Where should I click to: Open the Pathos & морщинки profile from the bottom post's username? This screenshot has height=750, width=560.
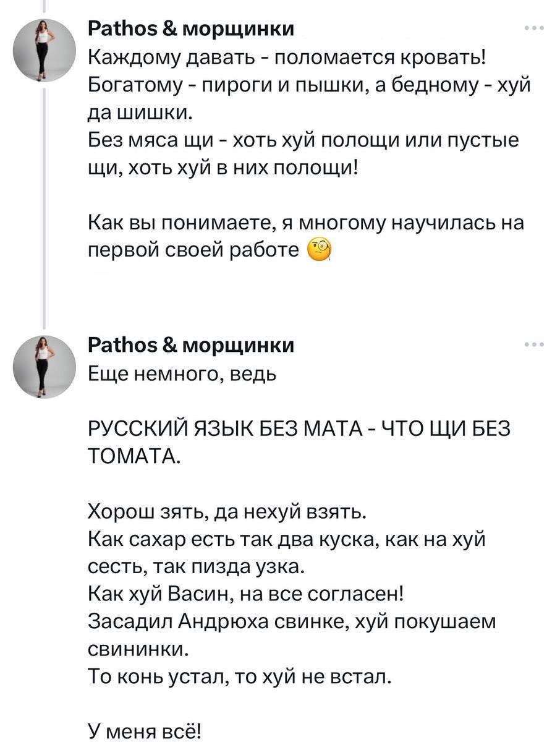pos(190,345)
